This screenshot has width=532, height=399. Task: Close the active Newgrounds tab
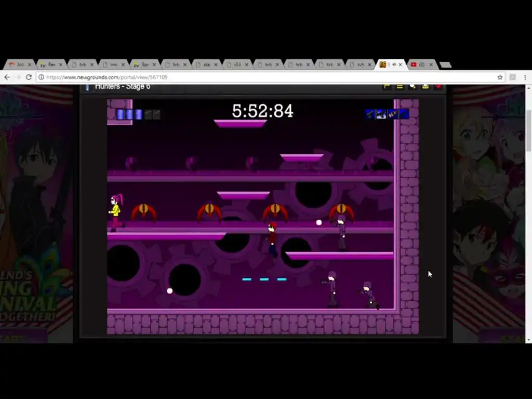[x=401, y=64]
